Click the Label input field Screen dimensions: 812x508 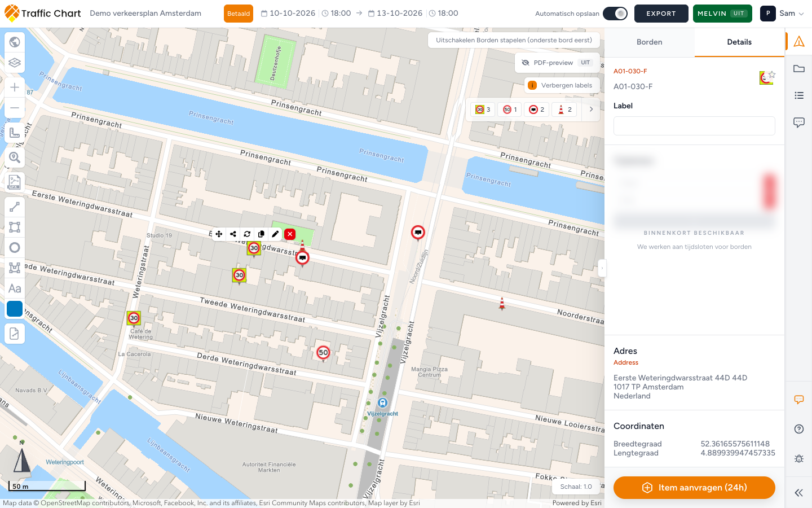[x=694, y=126]
